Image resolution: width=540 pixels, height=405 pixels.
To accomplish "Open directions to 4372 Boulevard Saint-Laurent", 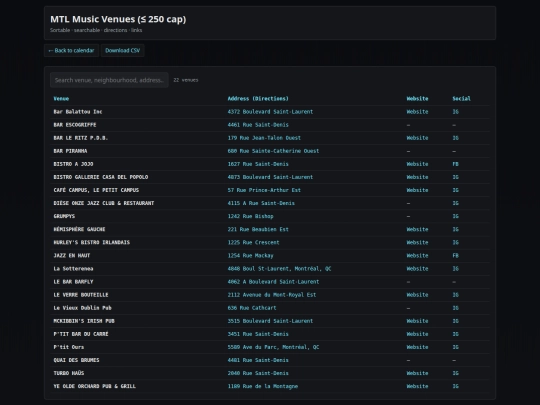I will 270,112.
